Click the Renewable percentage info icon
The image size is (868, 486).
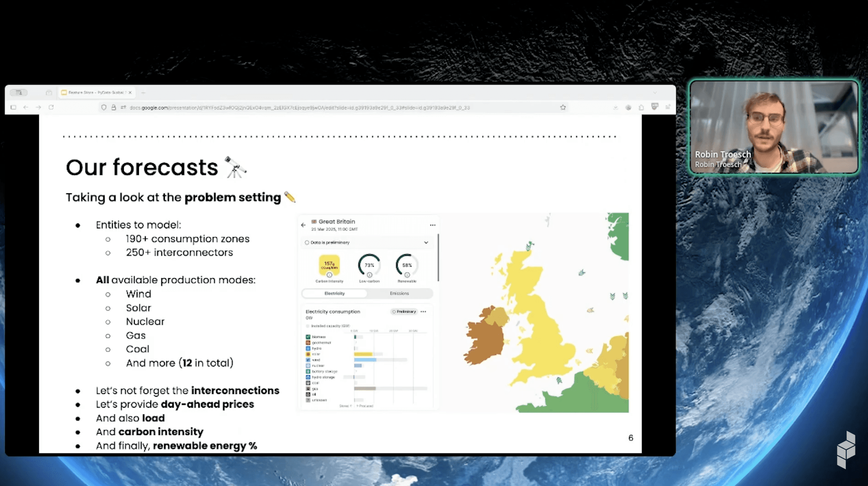point(407,275)
